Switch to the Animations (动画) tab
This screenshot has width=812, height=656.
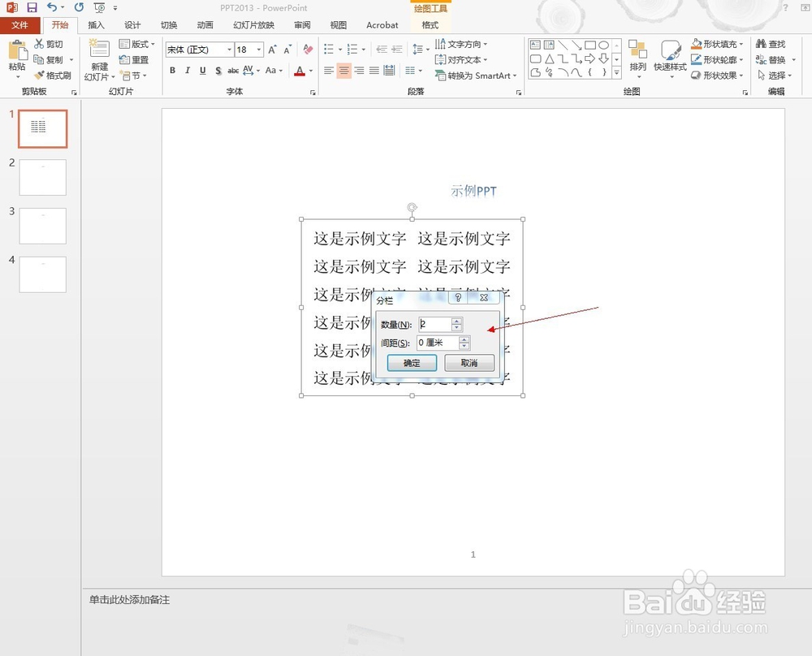(x=205, y=25)
